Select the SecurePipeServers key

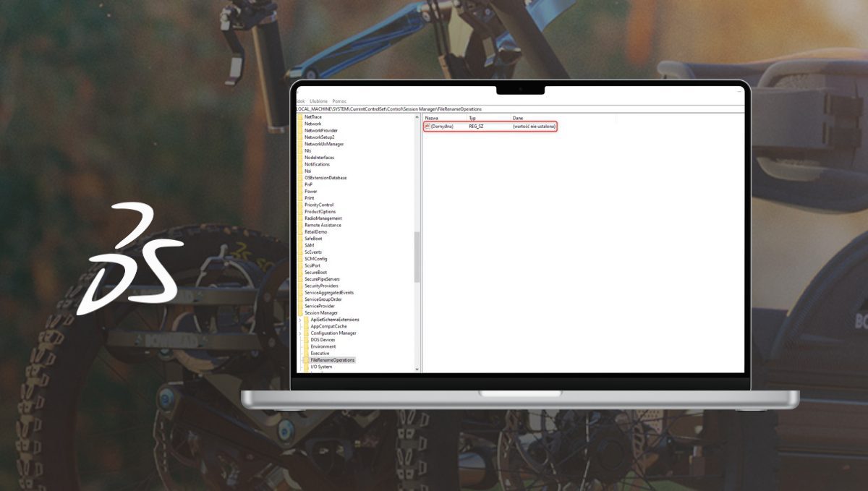[x=322, y=279]
